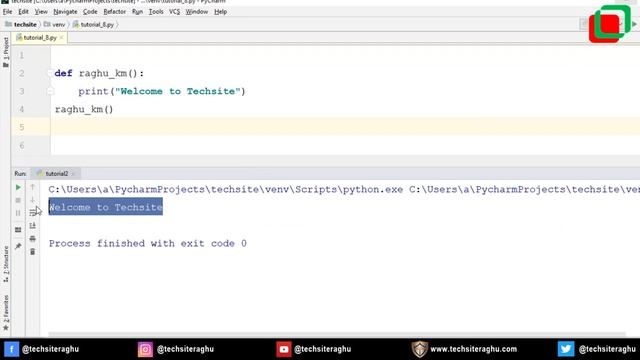The image size is (640, 360).
Task: Open the File menu
Action: [7, 12]
